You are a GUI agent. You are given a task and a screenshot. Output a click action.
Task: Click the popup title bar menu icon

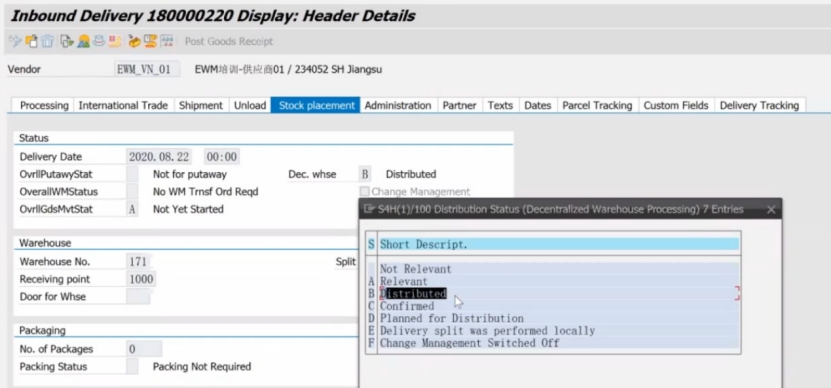369,209
